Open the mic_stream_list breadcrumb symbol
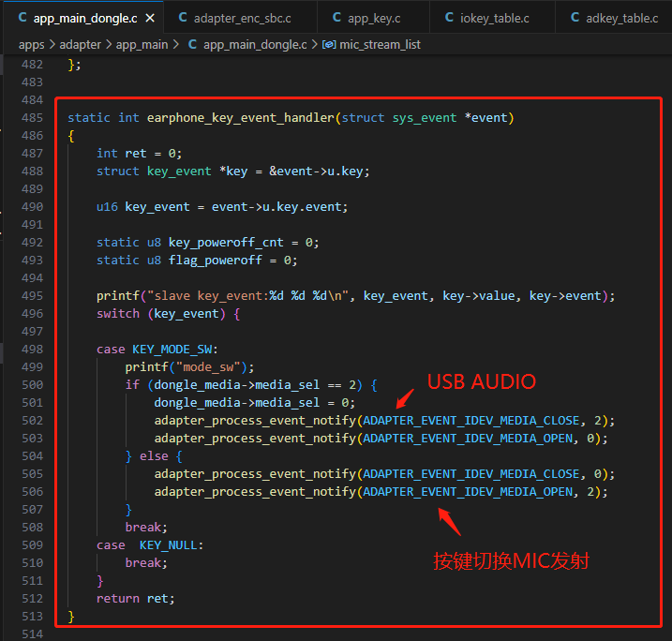Image resolution: width=672 pixels, height=641 pixels. pos(380,45)
